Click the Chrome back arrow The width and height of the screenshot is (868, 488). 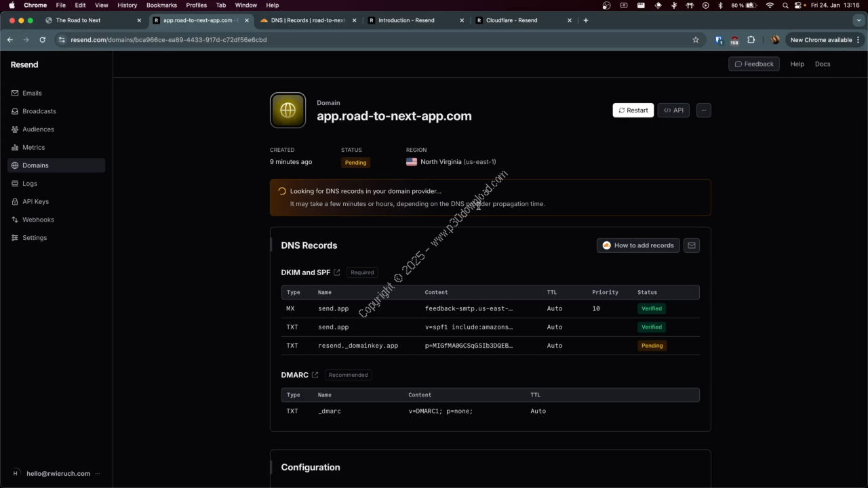[10, 40]
